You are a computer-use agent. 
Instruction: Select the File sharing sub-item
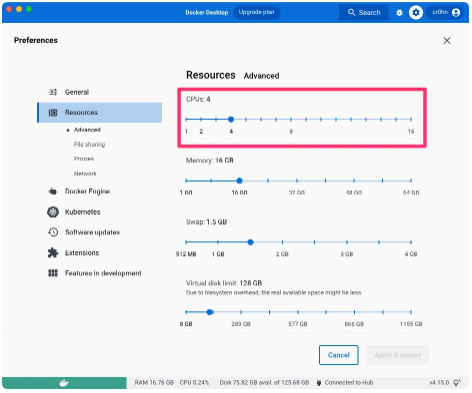coord(89,144)
